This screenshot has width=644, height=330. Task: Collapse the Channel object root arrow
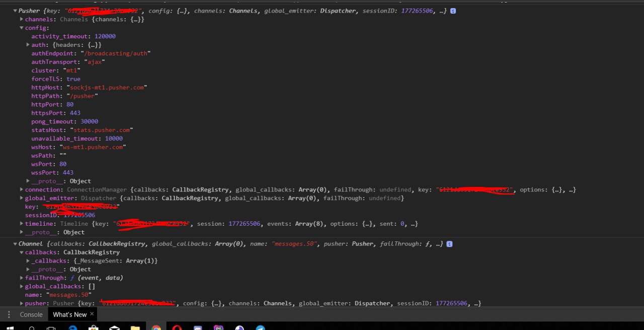coord(15,244)
